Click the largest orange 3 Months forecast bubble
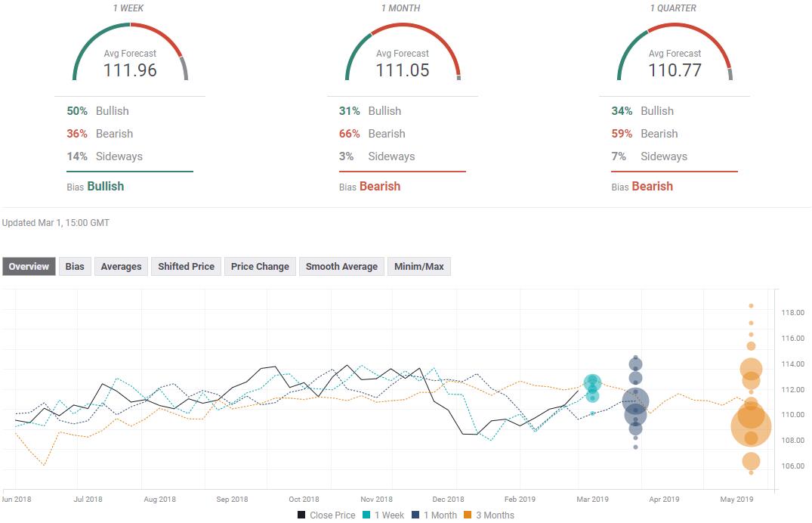 pos(751,426)
